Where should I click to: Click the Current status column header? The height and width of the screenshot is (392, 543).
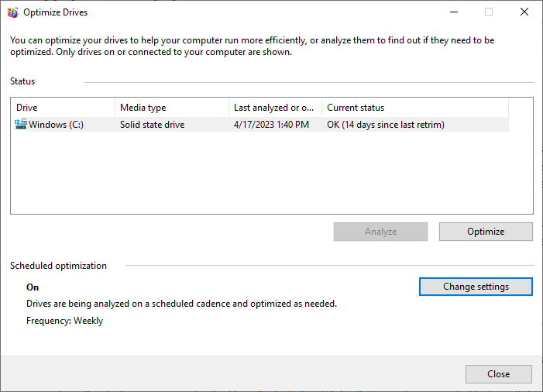pyautogui.click(x=414, y=108)
